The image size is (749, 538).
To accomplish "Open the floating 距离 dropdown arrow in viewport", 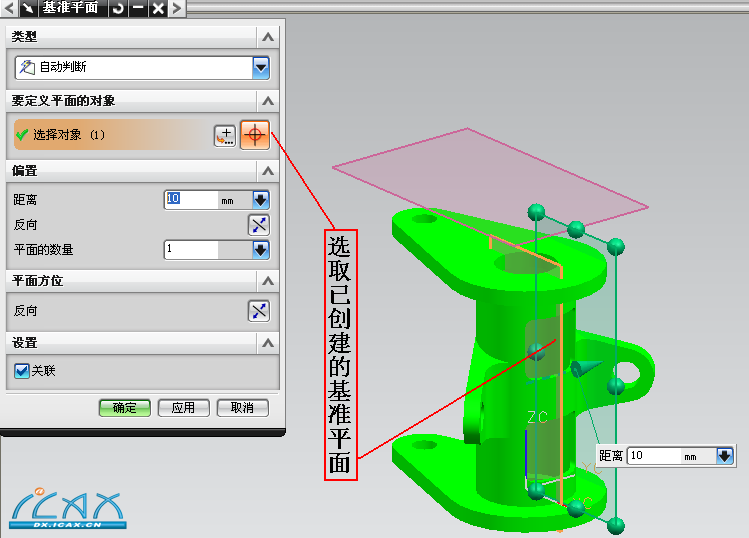I will pos(725,456).
